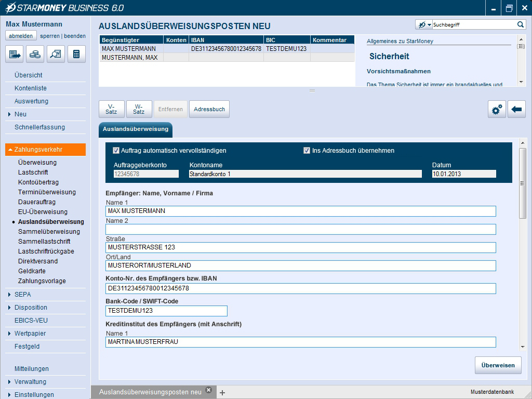Toggle Auftrag automatisch vervollständigen checkbox
The height and width of the screenshot is (399, 532).
coord(116,150)
